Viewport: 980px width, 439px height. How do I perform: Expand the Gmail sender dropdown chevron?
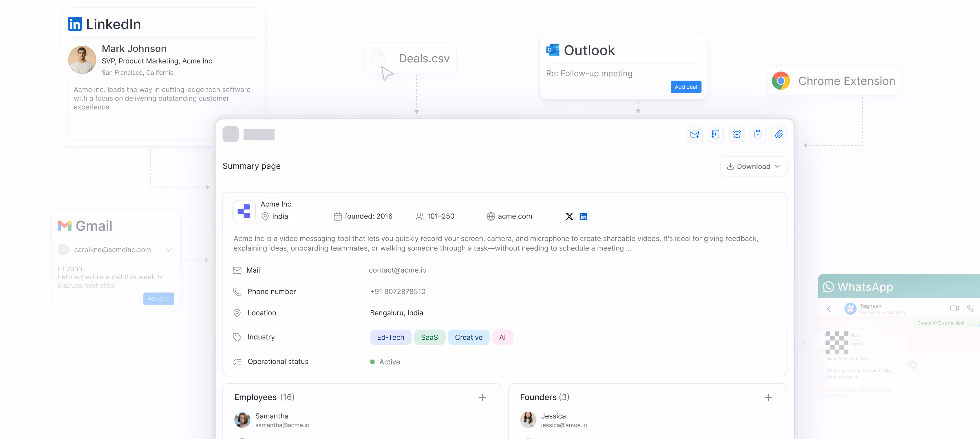[169, 250]
